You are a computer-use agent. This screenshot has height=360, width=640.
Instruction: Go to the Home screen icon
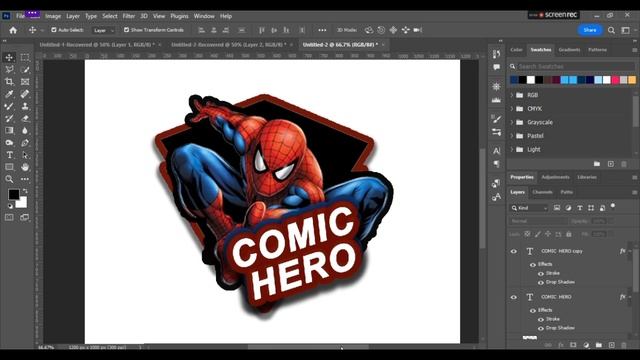13,30
